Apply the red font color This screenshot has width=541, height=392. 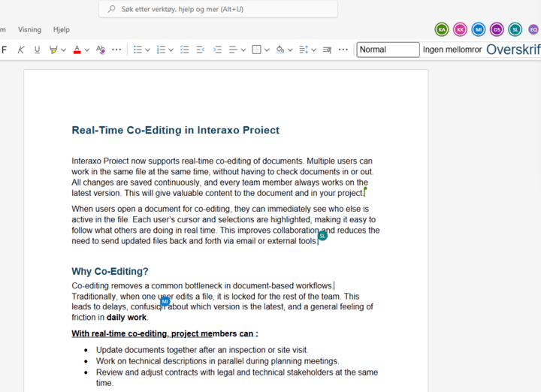pos(77,50)
